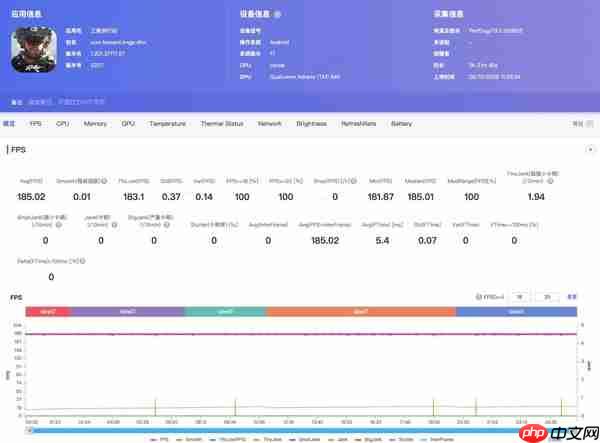Toggle 1%LowFPS series in chart legend
The height and width of the screenshot is (443, 600).
pos(228,440)
